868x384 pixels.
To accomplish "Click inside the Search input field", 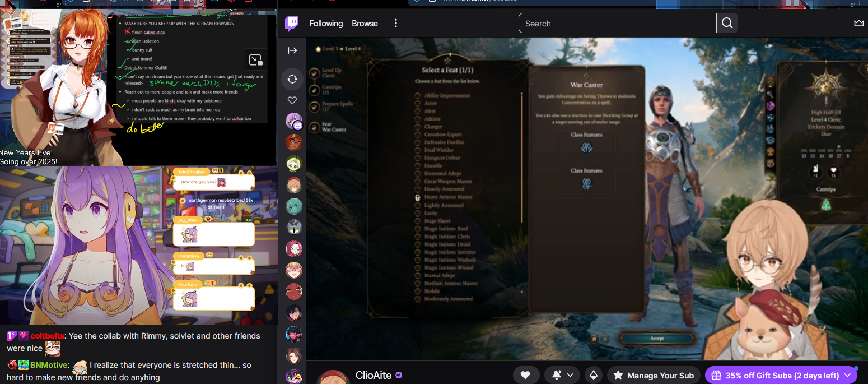I will (x=617, y=24).
